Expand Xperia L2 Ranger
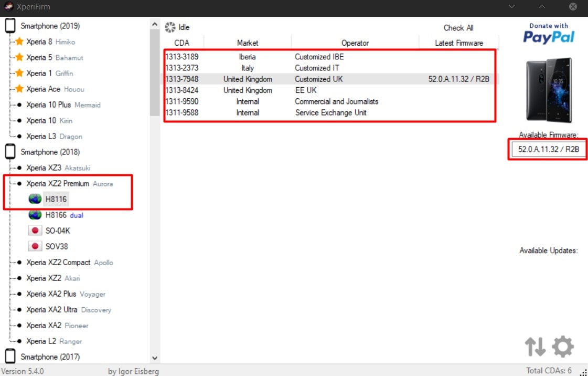This screenshot has height=376, width=588. pyautogui.click(x=54, y=341)
